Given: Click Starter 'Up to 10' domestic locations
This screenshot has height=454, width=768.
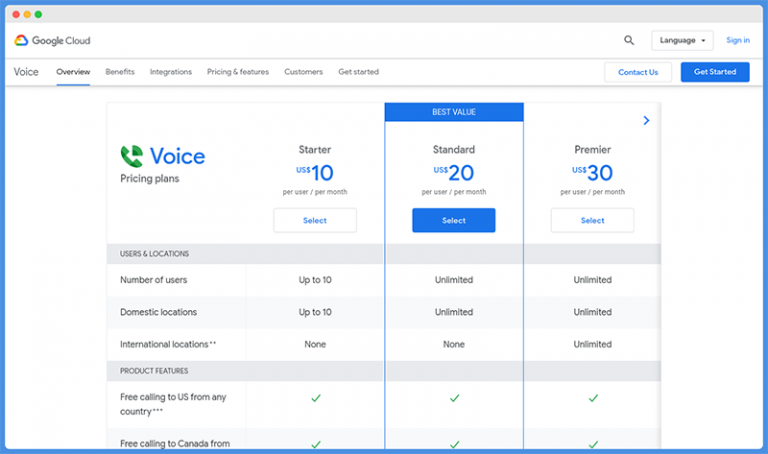Looking at the screenshot, I should pyautogui.click(x=315, y=312).
